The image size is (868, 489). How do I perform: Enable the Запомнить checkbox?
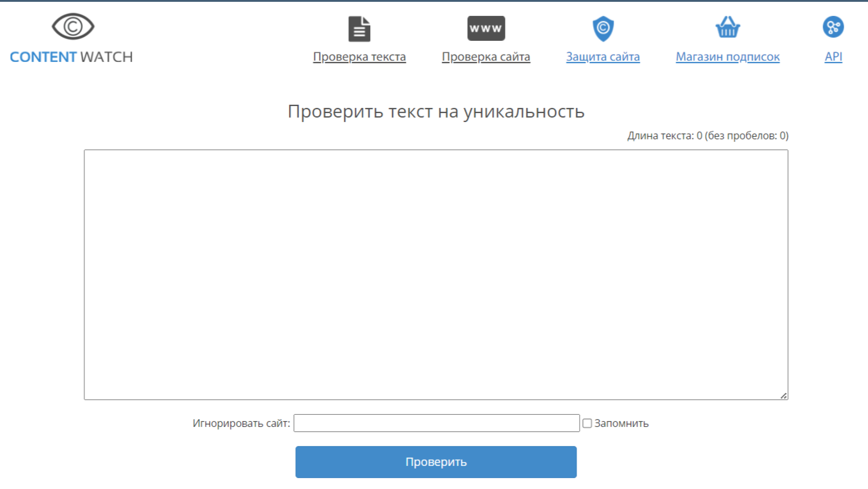tap(587, 423)
